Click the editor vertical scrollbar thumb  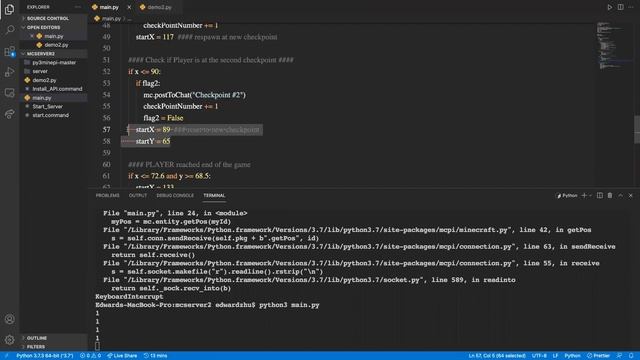[x=637, y=129]
